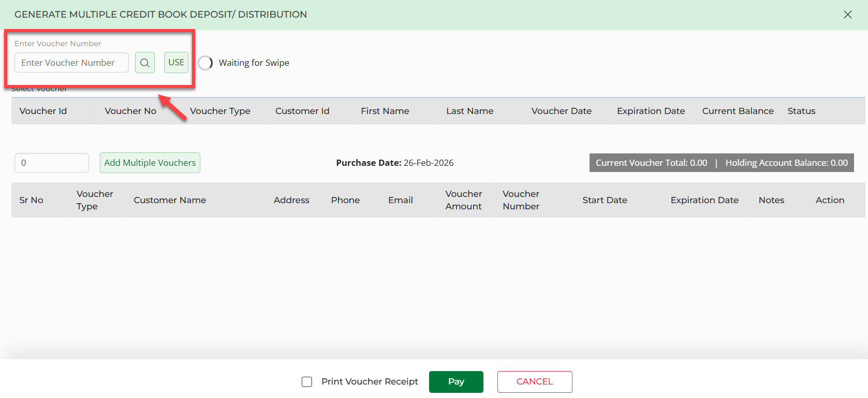The image size is (868, 398).
Task: Focus the Enter Voucher Number field
Action: pos(71,63)
